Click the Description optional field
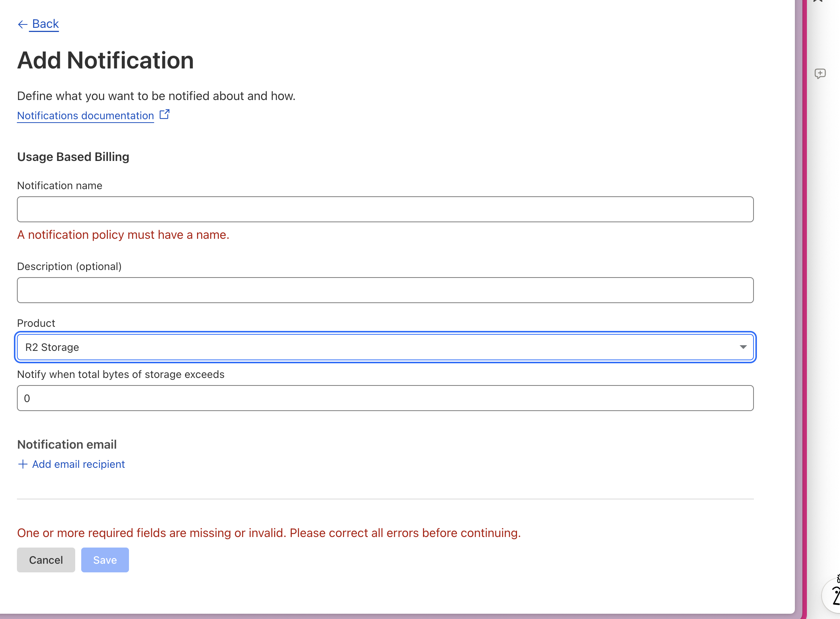 coord(385,290)
